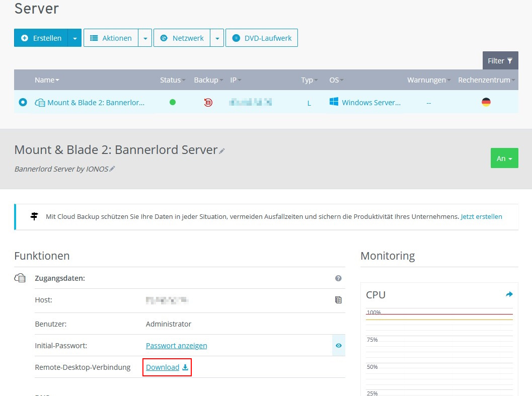This screenshot has width=532, height=396.
Task: Click the red backup icon in server row
Action: [208, 102]
